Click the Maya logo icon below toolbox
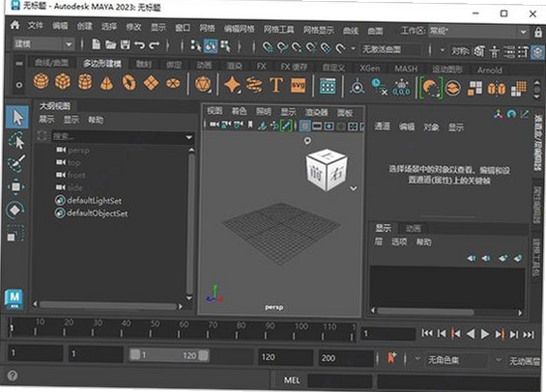546x392 pixels. 14,298
